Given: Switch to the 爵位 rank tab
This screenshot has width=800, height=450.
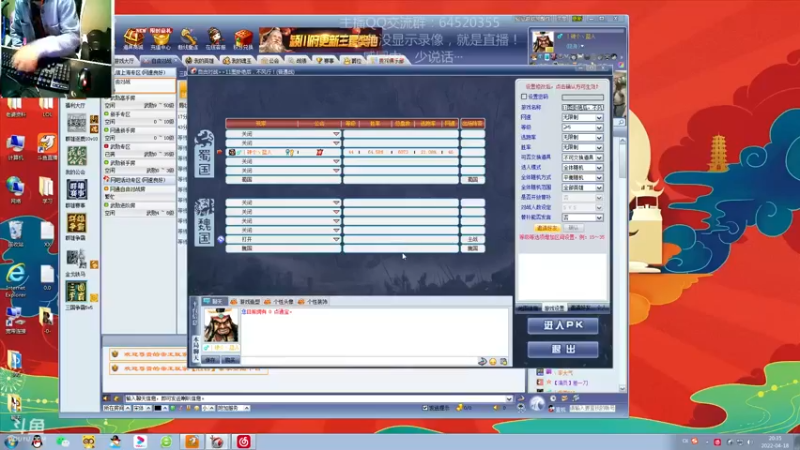Looking at the screenshot, I should [353, 61].
